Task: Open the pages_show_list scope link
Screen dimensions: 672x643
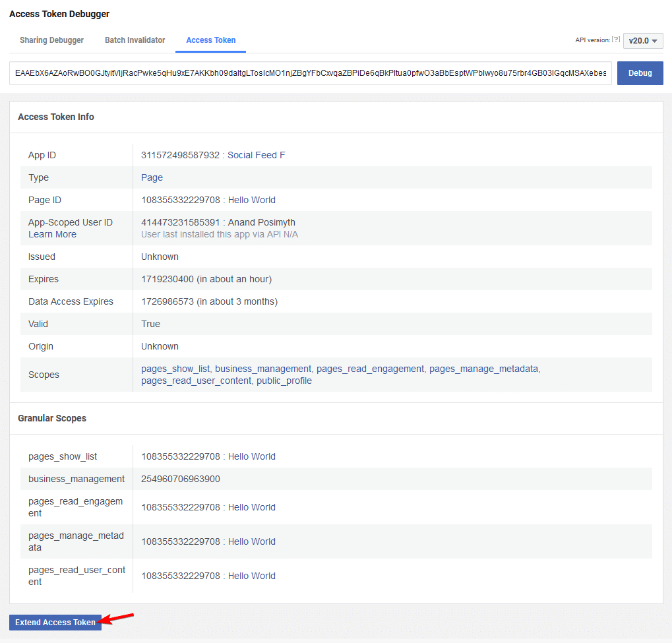Action: click(175, 369)
